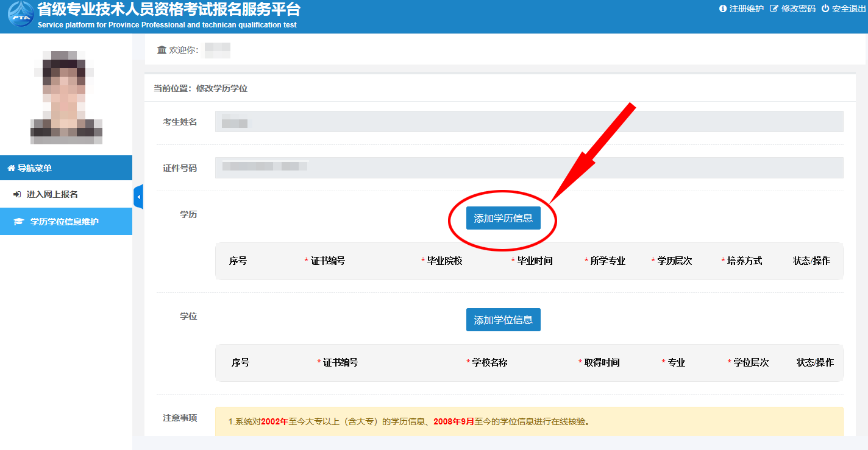Click the bank icon next to 欢迎你
This screenshot has width=868, height=450.
[162, 50]
